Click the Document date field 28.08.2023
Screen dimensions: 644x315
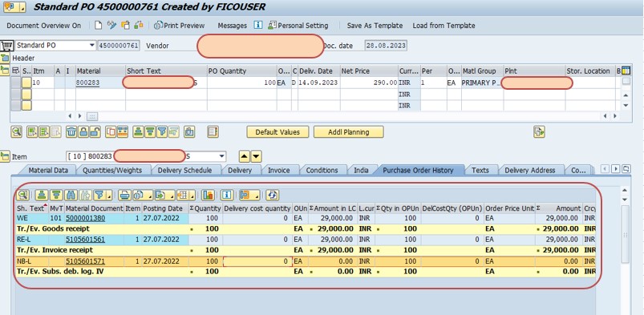click(386, 46)
